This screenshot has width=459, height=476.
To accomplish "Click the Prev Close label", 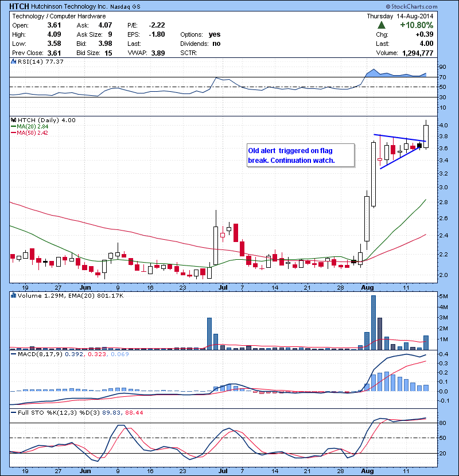I will (28, 53).
